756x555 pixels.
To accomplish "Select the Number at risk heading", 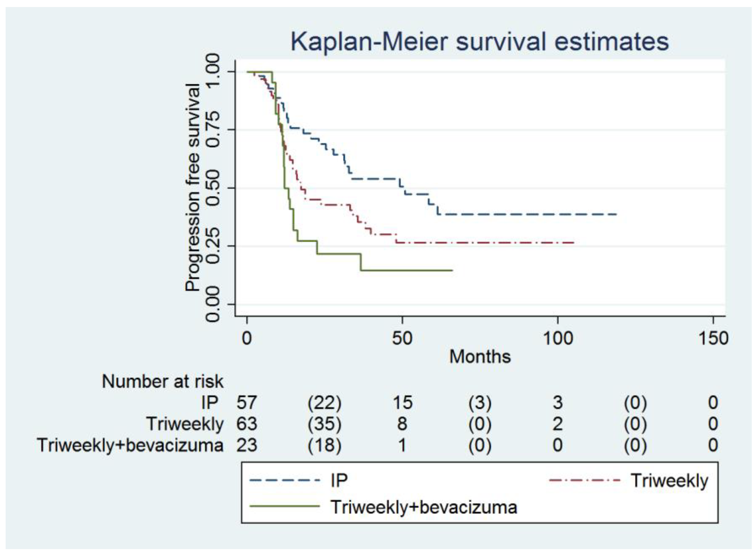I will 162,382.
